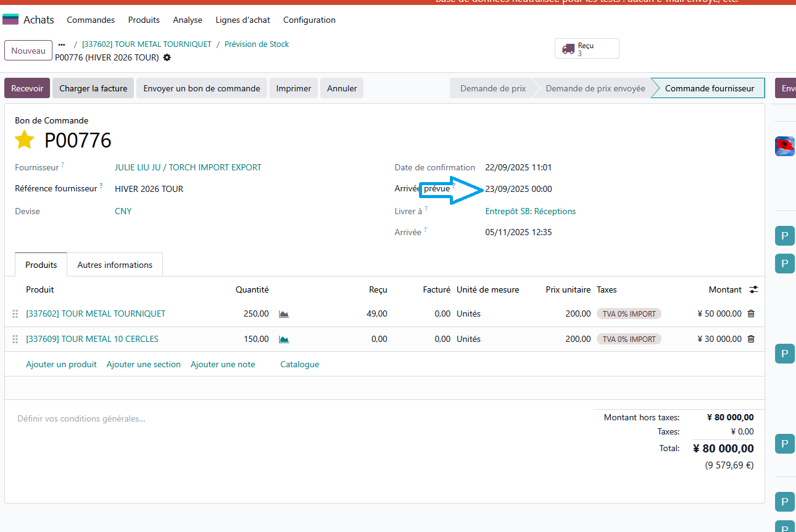Image resolution: width=796 pixels, height=532 pixels.
Task: Click the Achats app logo icon
Action: pyautogui.click(x=10, y=20)
